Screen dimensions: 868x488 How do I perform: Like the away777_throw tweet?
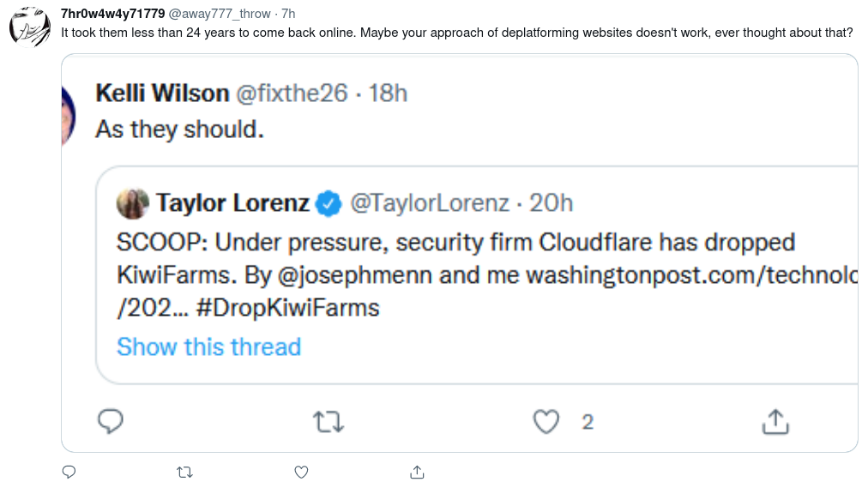pyautogui.click(x=301, y=472)
